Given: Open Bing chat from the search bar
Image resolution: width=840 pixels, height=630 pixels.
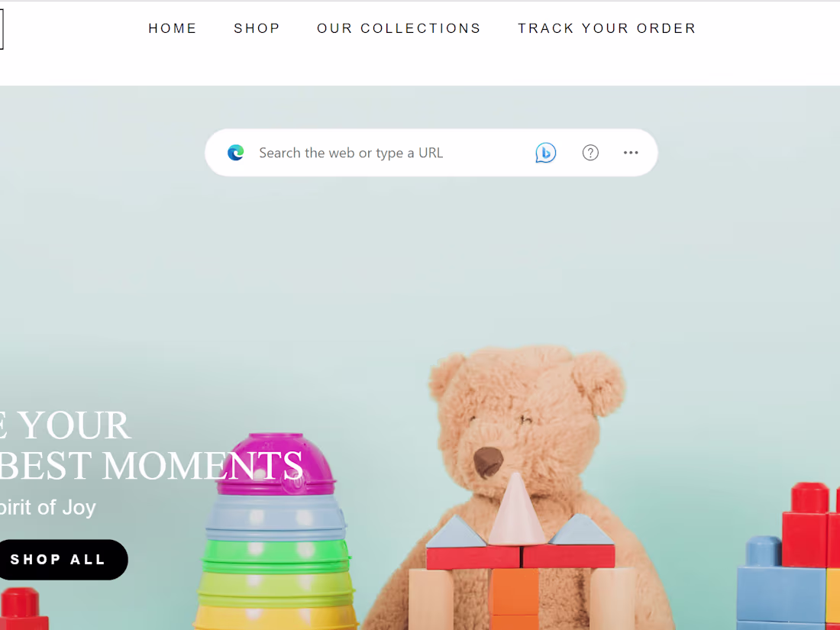Looking at the screenshot, I should click(545, 153).
